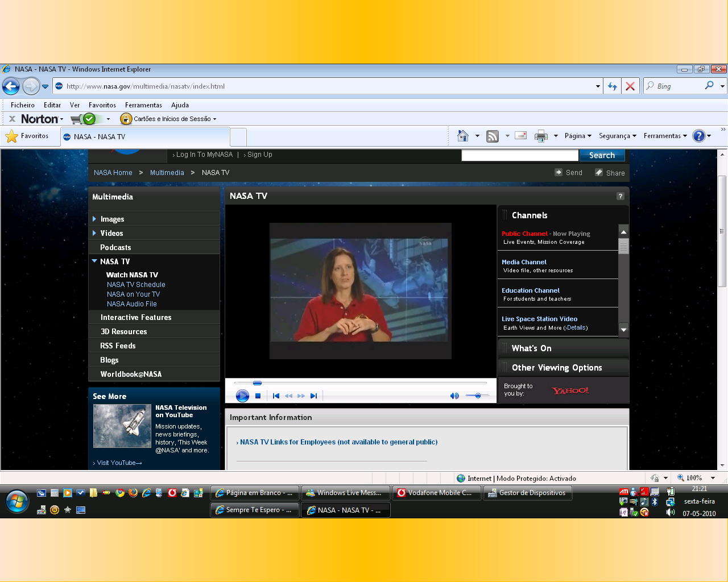The image size is (728, 582).
Task: Open the Ver menu
Action: click(75, 105)
